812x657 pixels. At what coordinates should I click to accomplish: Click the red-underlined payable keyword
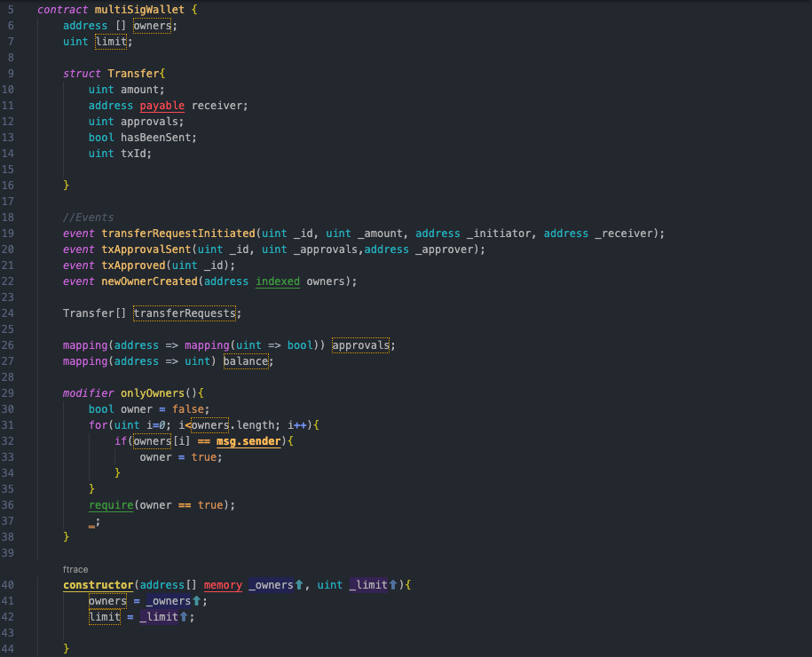(162, 106)
